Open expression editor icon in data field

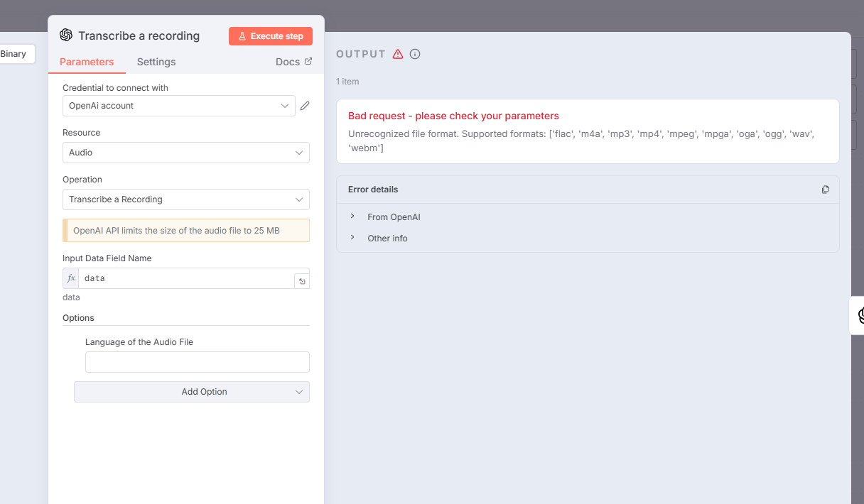[x=302, y=282]
